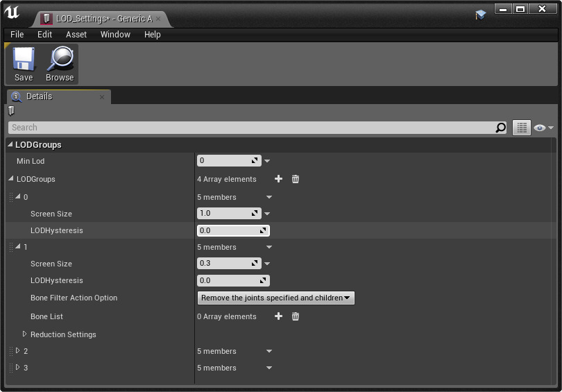The width and height of the screenshot is (562, 392).
Task: Expand LOD group element 3
Action: 17,367
